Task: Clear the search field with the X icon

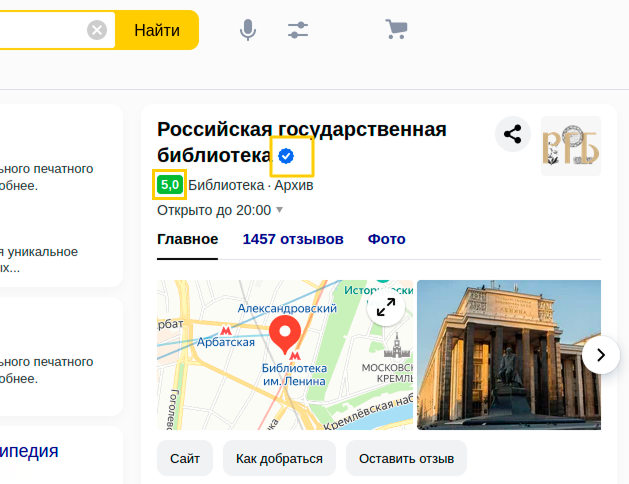Action: [97, 30]
